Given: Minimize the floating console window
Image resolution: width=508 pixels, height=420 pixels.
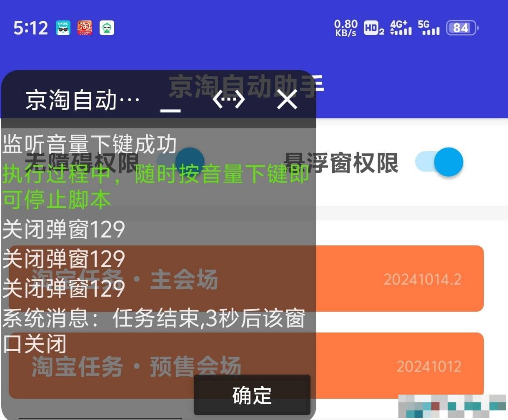Looking at the screenshot, I should coord(170,110).
